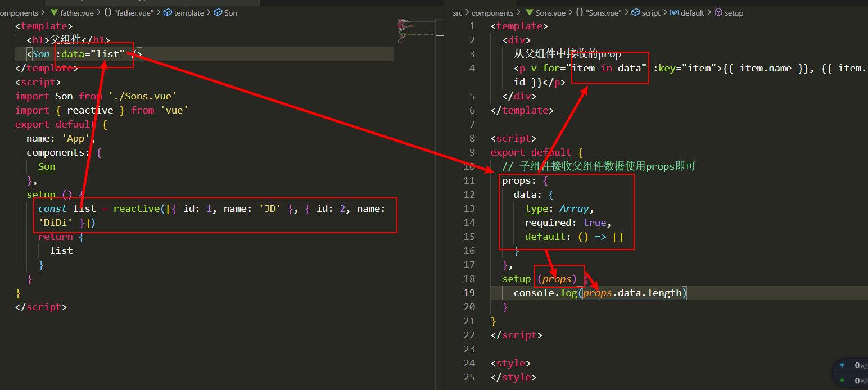The width and height of the screenshot is (868, 390).
Task: Click the type: Array line
Action: point(559,208)
